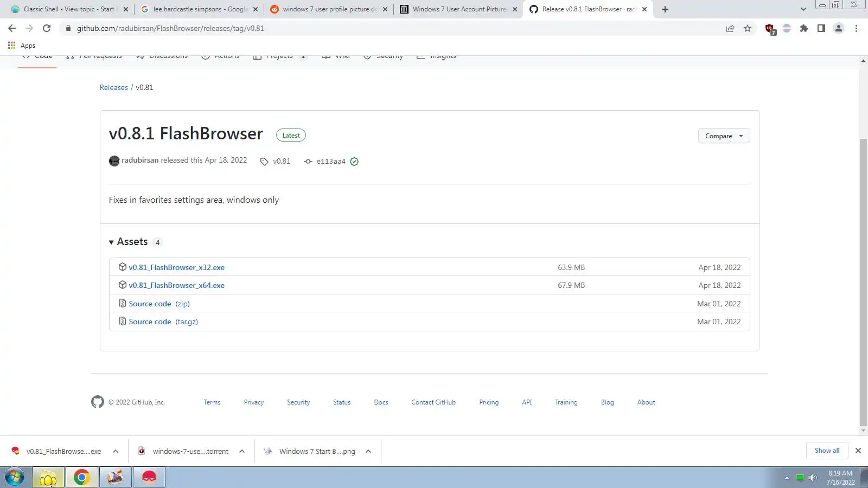Screen dimensions: 868x488
Task: Switch to lee hardcastle simpsons Google tab
Action: (x=199, y=9)
